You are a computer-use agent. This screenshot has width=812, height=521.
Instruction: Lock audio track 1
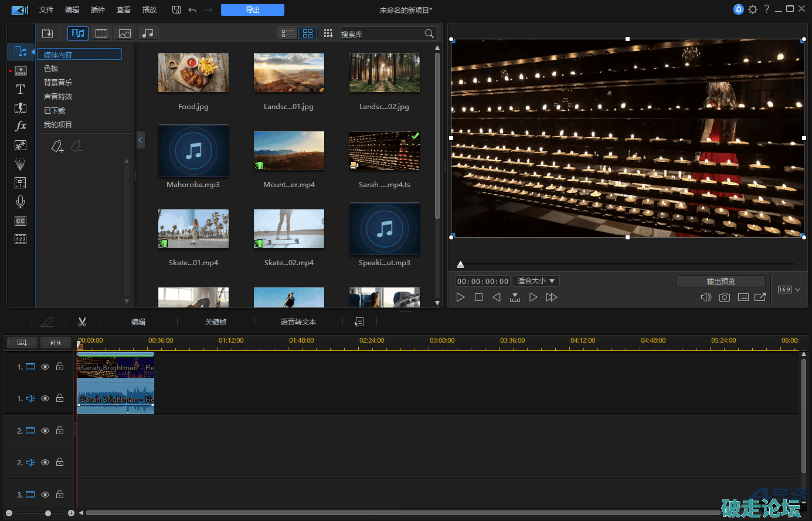[60, 398]
